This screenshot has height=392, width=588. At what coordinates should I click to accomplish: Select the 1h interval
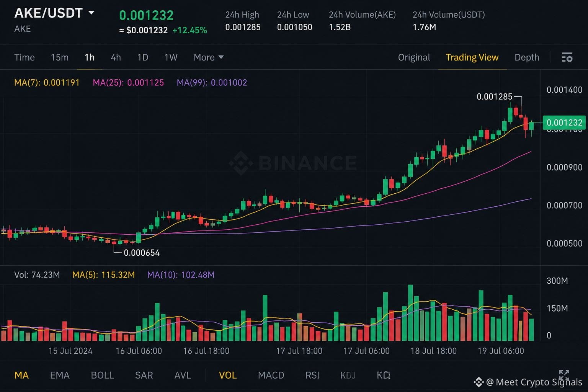point(90,57)
